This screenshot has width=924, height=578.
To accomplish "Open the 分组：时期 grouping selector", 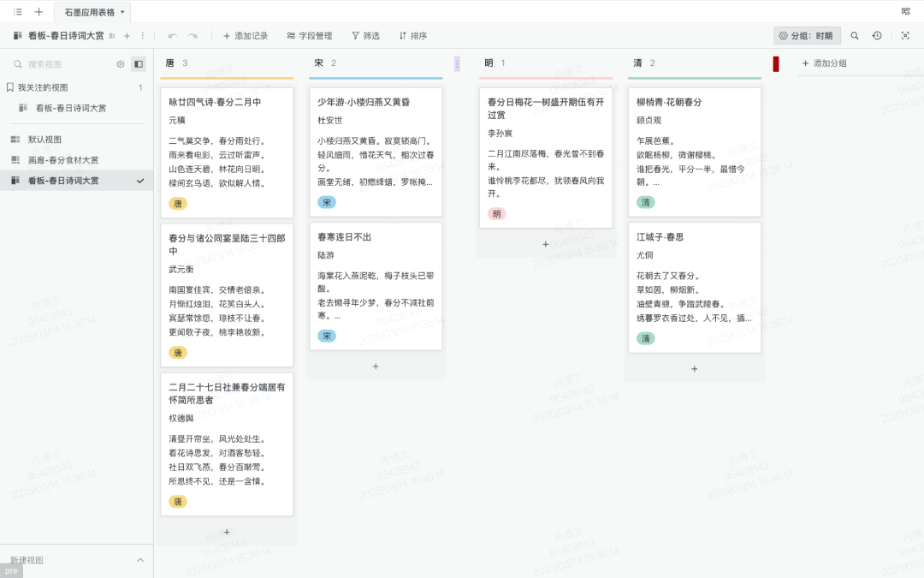I will (807, 36).
